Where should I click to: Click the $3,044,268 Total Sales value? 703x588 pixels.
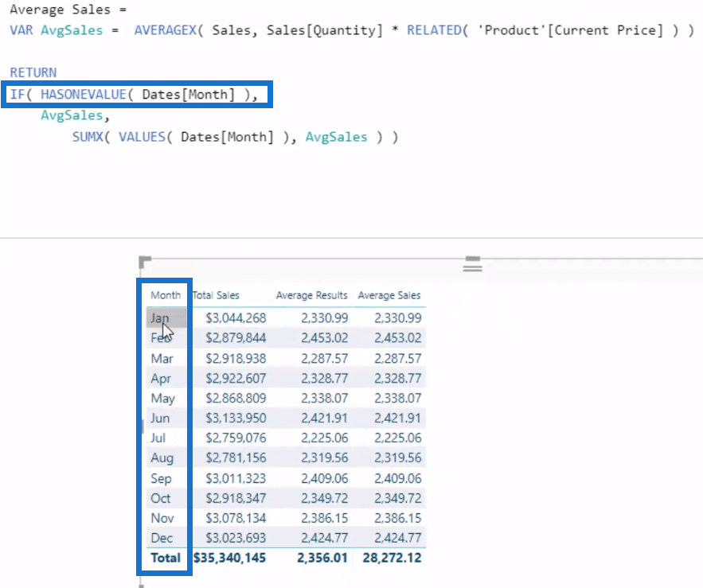[x=236, y=317]
